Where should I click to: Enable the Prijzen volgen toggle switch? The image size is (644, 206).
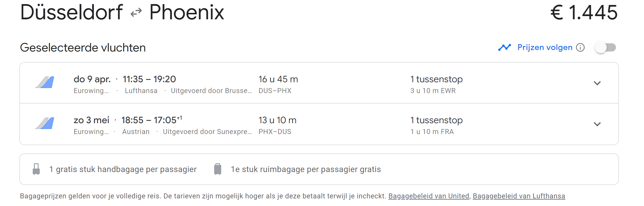pos(605,47)
